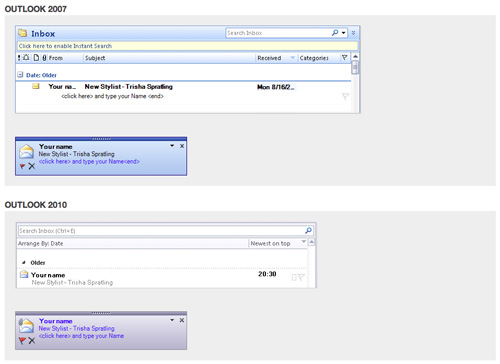The width and height of the screenshot is (500, 364).
Task: Sort by Categories column header
Action: point(314,58)
